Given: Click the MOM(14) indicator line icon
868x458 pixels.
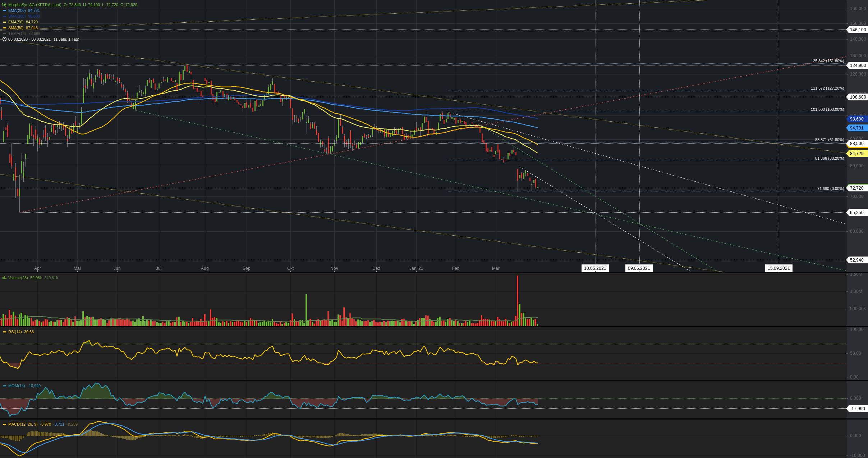Looking at the screenshot, I should tap(5, 386).
